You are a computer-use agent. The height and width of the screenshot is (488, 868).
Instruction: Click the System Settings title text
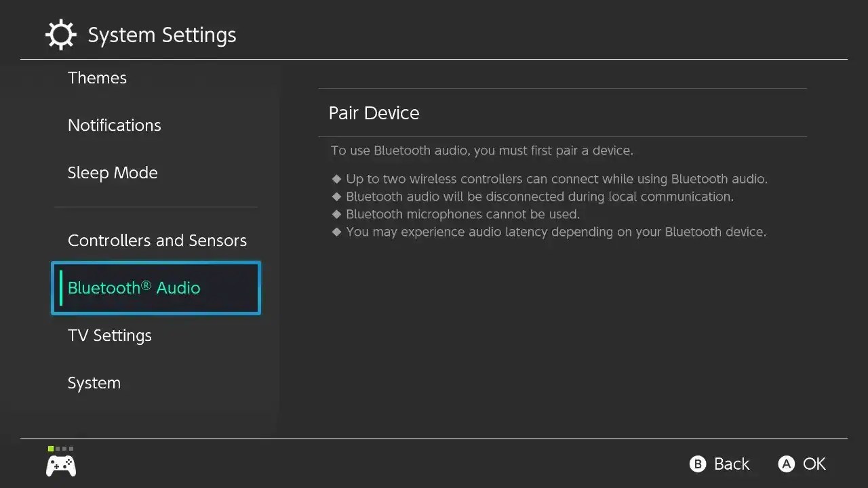pos(161,34)
